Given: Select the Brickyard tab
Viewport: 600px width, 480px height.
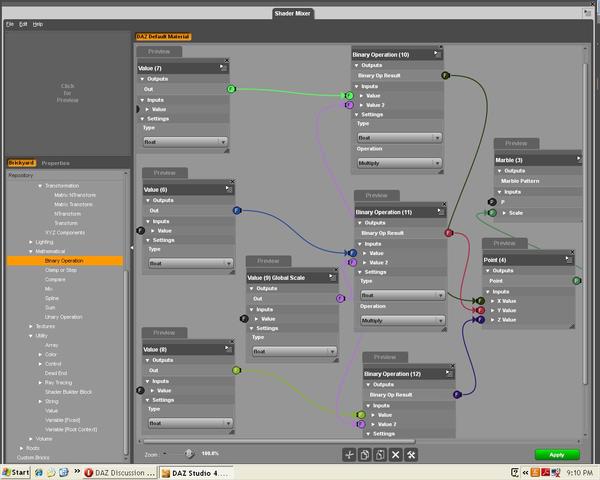Looking at the screenshot, I should click(x=21, y=163).
